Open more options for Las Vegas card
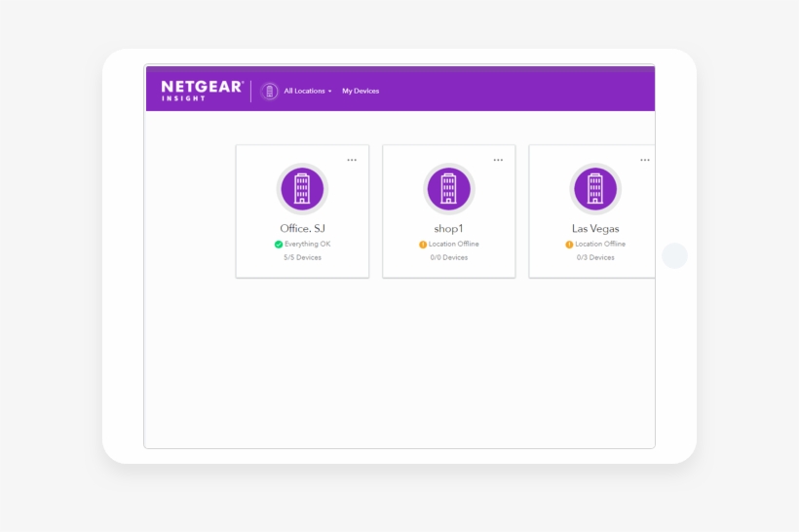The image size is (799, 532). (x=645, y=160)
